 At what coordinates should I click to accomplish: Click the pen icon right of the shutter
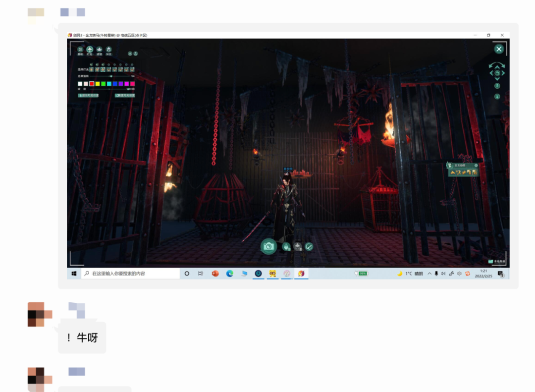309,246
